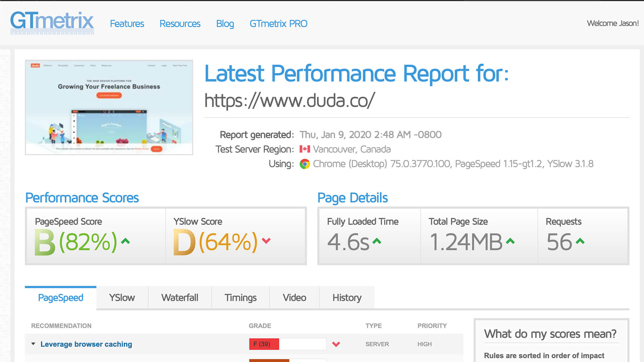This screenshot has height=362, width=644.
Task: Open the GTmetrix PRO link
Action: pyautogui.click(x=278, y=24)
